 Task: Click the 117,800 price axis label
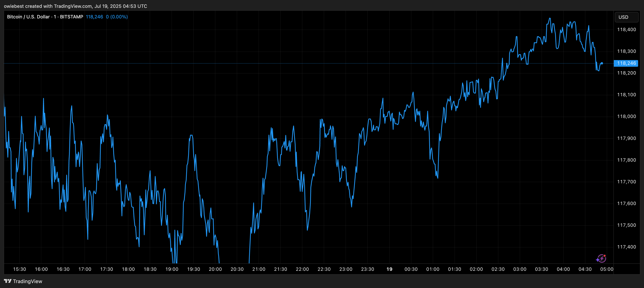click(627, 160)
